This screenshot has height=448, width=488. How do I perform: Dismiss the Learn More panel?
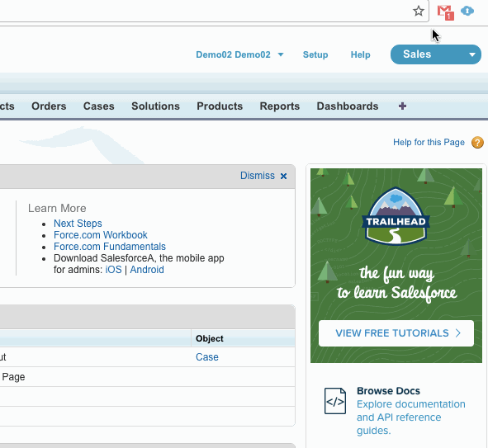pos(263,176)
